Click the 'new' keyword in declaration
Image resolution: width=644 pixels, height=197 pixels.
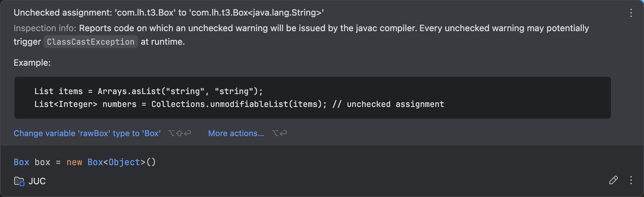pyautogui.click(x=74, y=162)
